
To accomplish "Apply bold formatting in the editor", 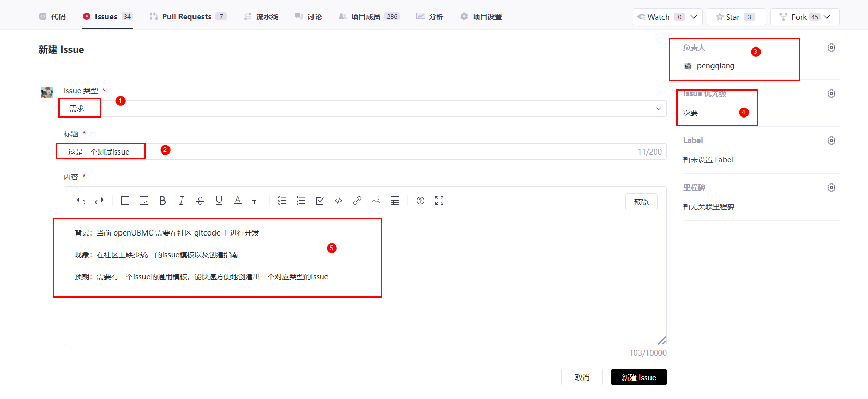I will coord(162,201).
